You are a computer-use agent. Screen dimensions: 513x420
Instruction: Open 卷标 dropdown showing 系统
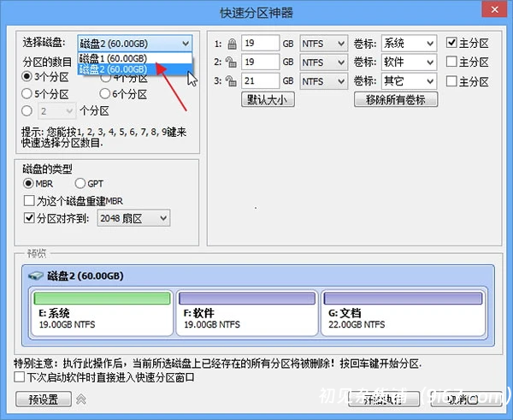[409, 44]
